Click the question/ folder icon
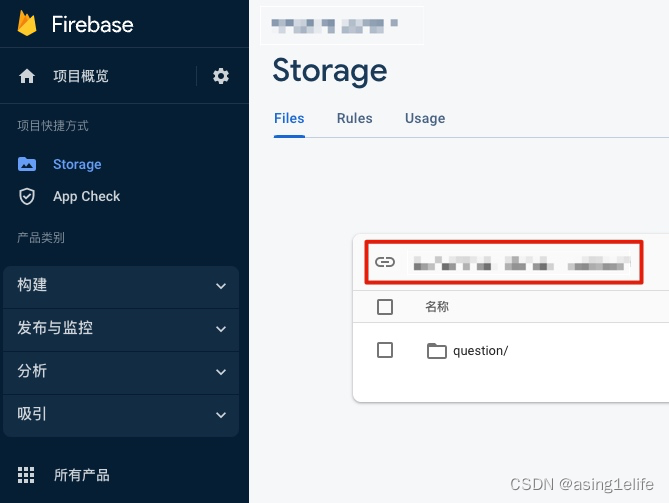The image size is (669, 503). click(x=436, y=351)
